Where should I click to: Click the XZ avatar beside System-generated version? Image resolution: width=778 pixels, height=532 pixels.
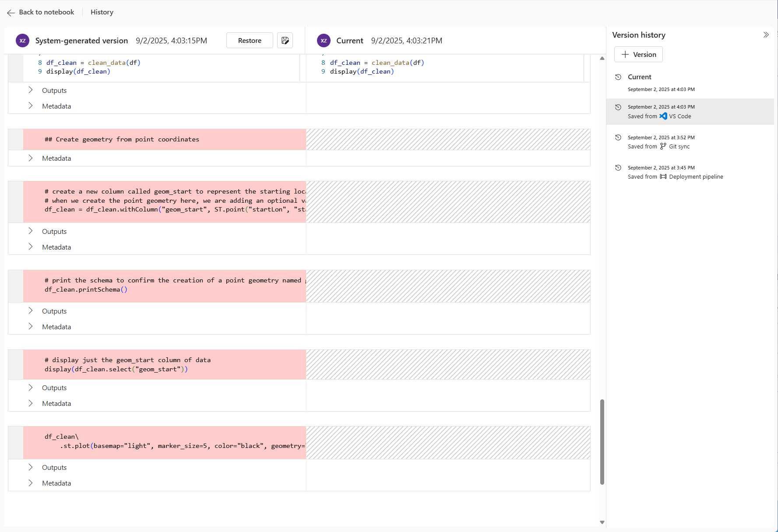click(23, 41)
